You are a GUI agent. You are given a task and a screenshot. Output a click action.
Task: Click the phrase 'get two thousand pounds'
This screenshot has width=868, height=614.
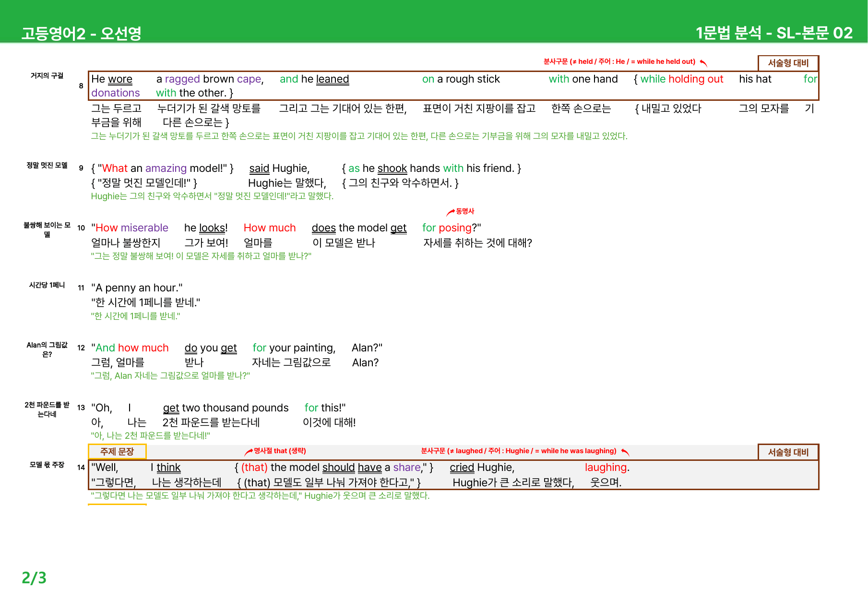[x=226, y=408]
